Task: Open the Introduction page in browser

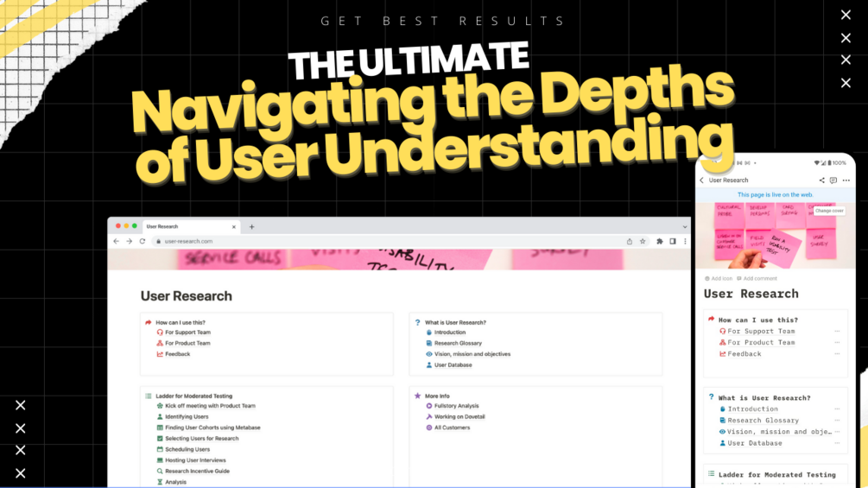Action: 449,333
